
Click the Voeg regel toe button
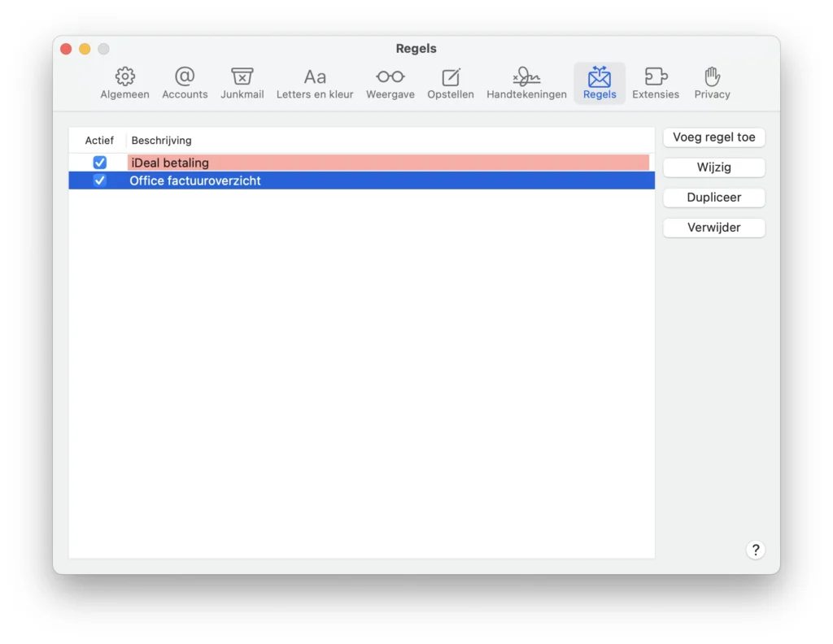714,137
